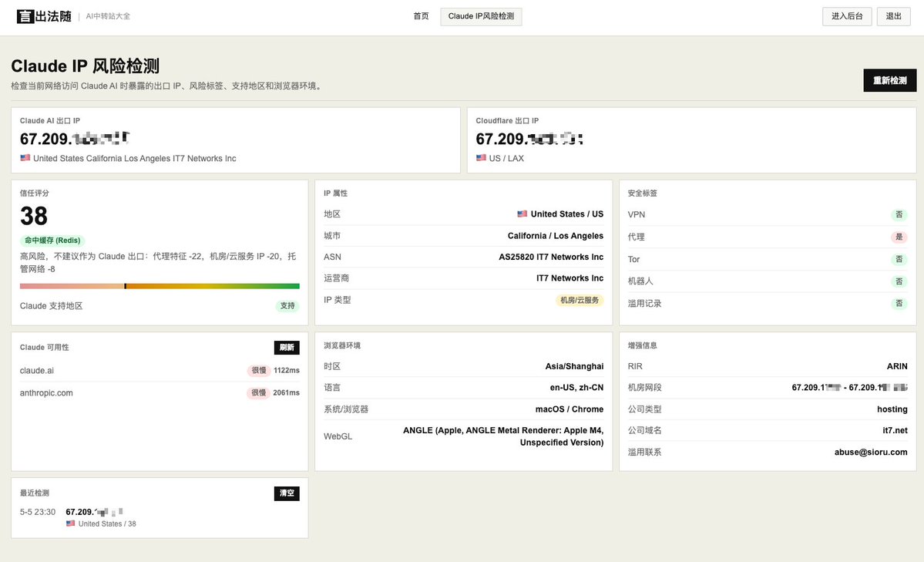The width and height of the screenshot is (924, 562).
Task: Click the 滥用记录 否 status badge
Action: pos(899,304)
